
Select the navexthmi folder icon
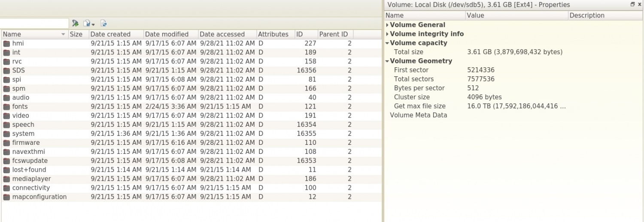(6, 152)
